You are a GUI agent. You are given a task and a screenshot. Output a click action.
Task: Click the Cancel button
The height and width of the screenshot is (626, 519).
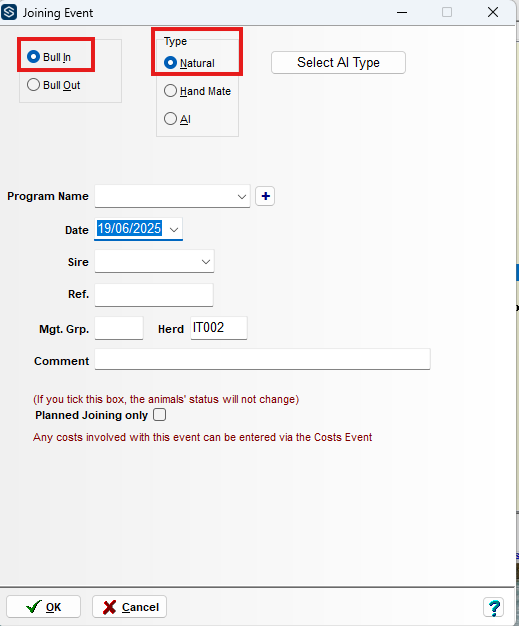(129, 607)
